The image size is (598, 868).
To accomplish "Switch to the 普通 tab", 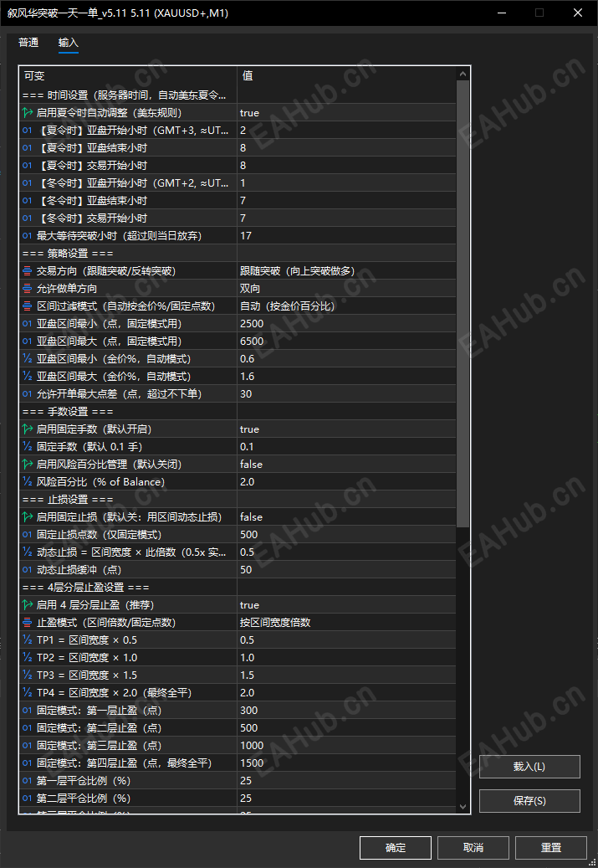I will pos(28,43).
